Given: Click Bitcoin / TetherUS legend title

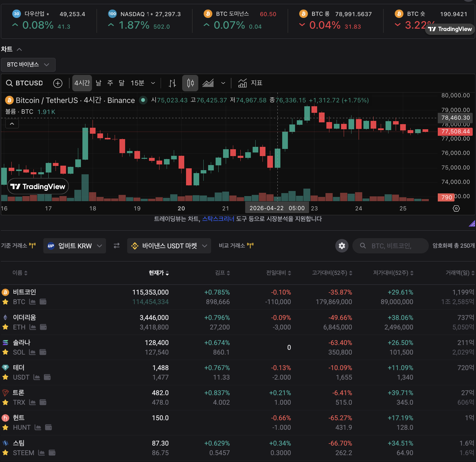Looking at the screenshot, I should 75,100.
